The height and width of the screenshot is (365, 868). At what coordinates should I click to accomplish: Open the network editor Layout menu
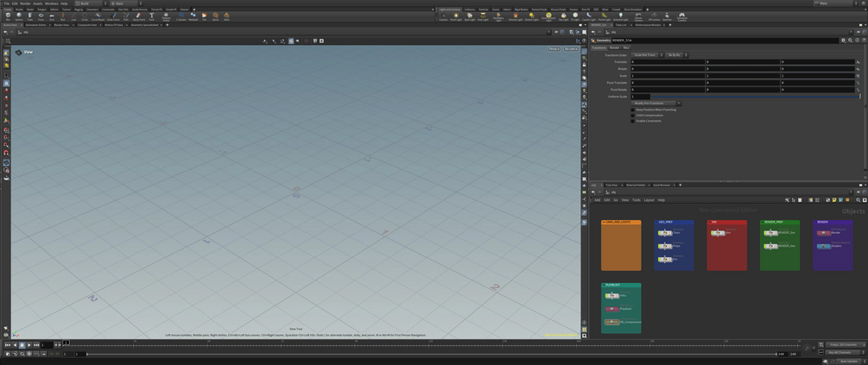pos(649,199)
